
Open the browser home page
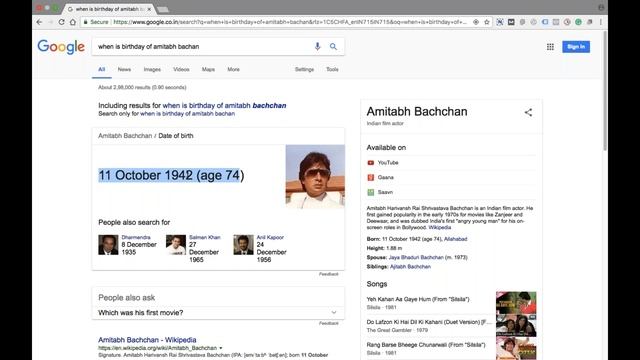coord(73,22)
